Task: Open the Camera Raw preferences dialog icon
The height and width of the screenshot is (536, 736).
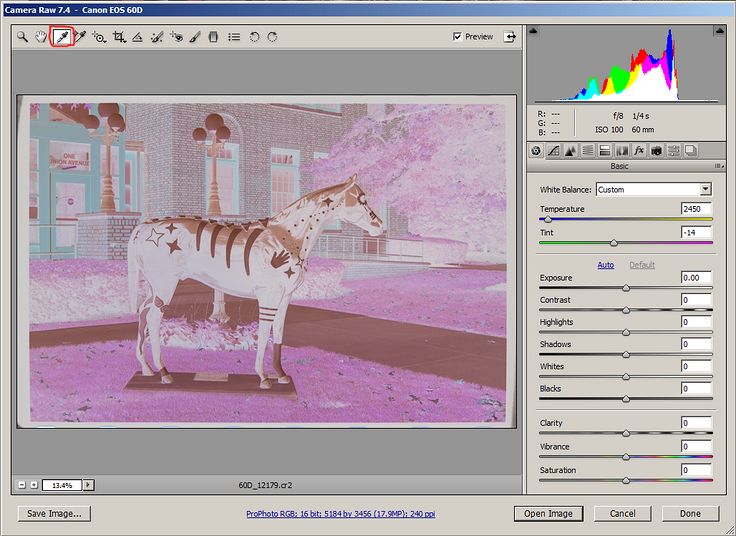Action: pyautogui.click(x=234, y=37)
